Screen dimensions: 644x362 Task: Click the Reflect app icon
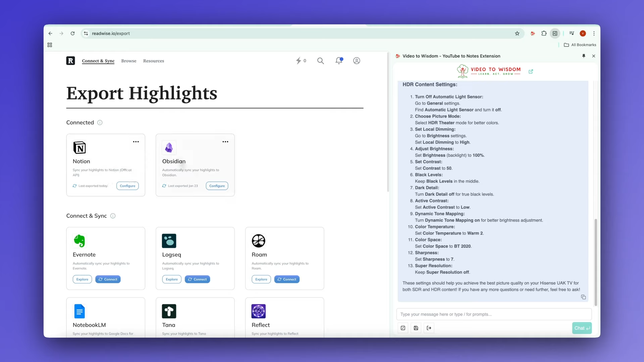point(258,311)
